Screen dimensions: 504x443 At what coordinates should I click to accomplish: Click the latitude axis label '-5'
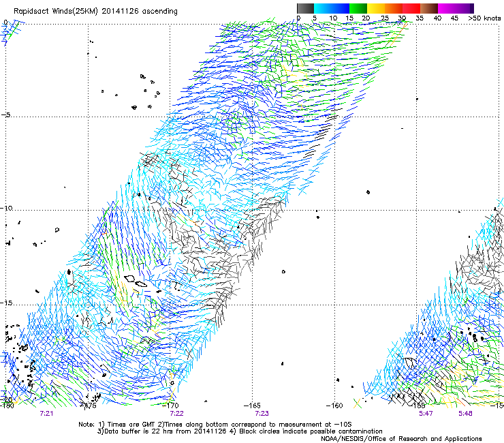coord(6,115)
